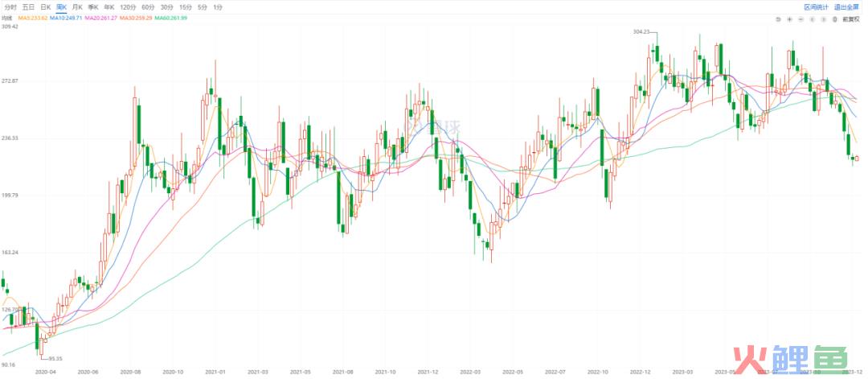Click the 95.35 low price marker
Image resolution: width=868 pixels, height=379 pixels.
pyautogui.click(x=55, y=359)
